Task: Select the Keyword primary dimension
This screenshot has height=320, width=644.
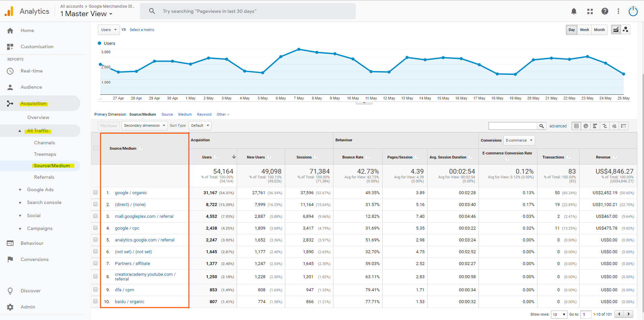Action: (x=204, y=114)
